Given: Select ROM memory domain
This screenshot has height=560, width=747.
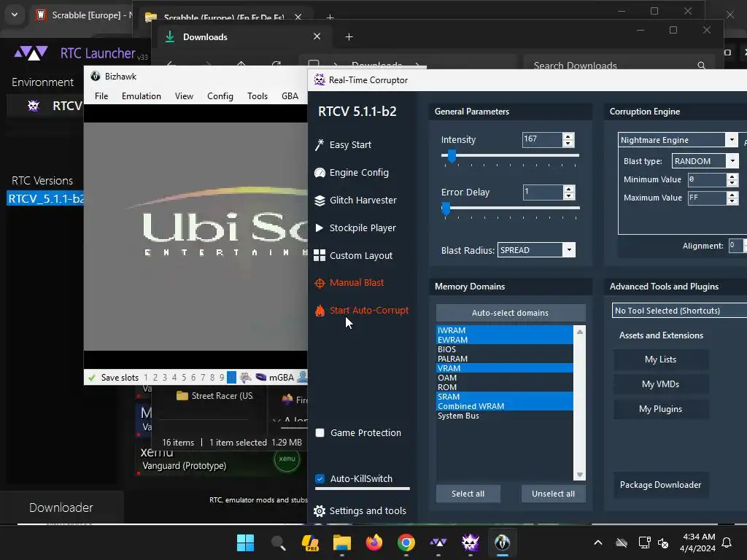Looking at the screenshot, I should point(505,387).
